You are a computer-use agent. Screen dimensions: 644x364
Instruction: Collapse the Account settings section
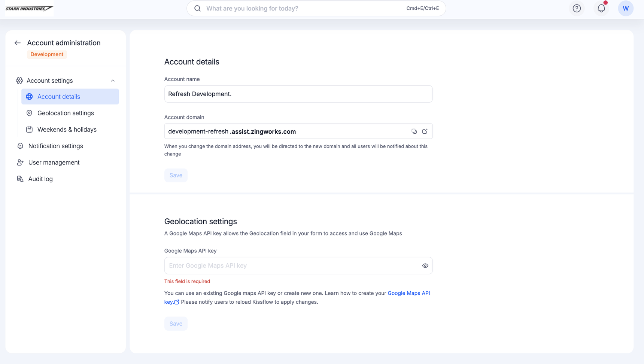[113, 81]
